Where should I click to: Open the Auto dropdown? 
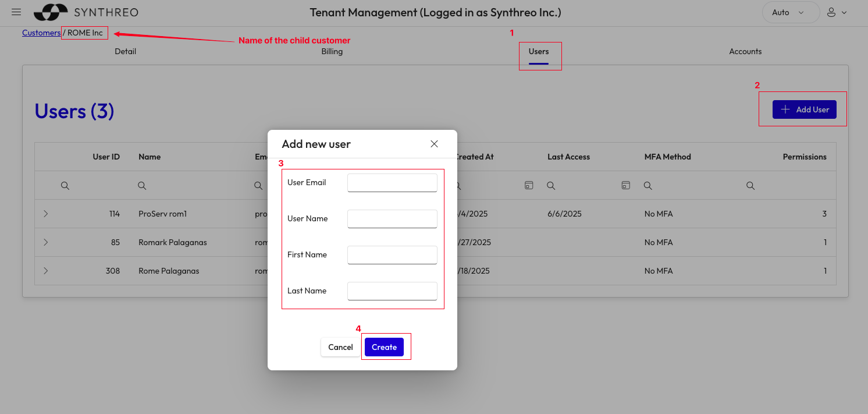tap(791, 12)
